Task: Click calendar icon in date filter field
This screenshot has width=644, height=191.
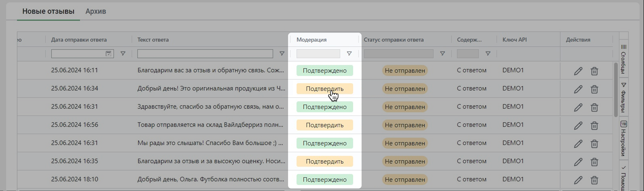Action: (108, 54)
